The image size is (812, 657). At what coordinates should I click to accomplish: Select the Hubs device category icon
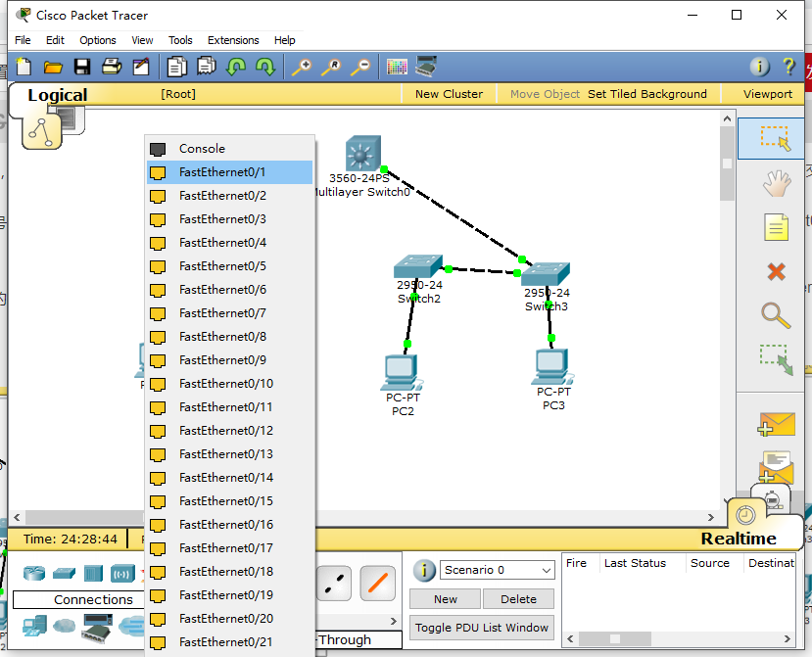(x=93, y=573)
